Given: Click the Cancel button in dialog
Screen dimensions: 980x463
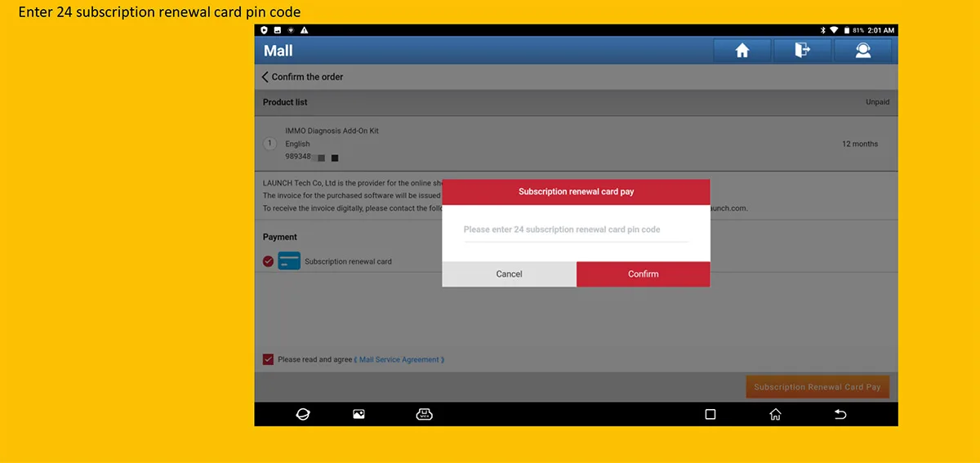Looking at the screenshot, I should click(x=509, y=274).
